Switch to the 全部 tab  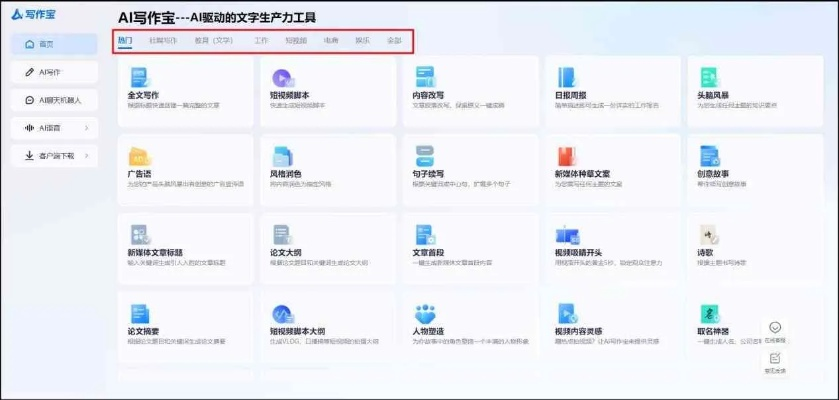tap(394, 41)
